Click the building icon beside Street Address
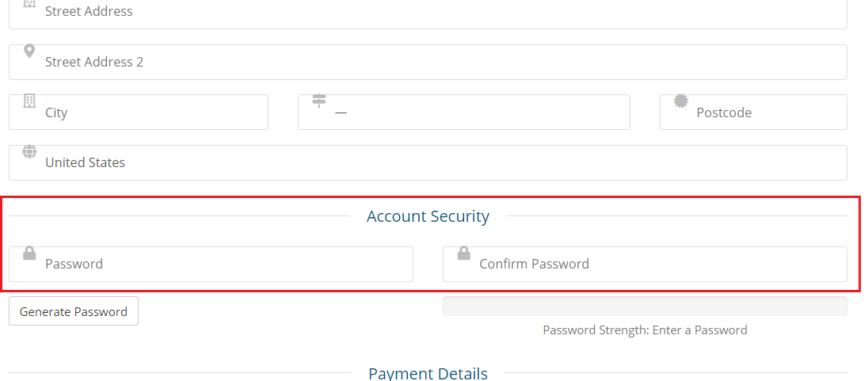This screenshot has width=868, height=381. pos(29,2)
